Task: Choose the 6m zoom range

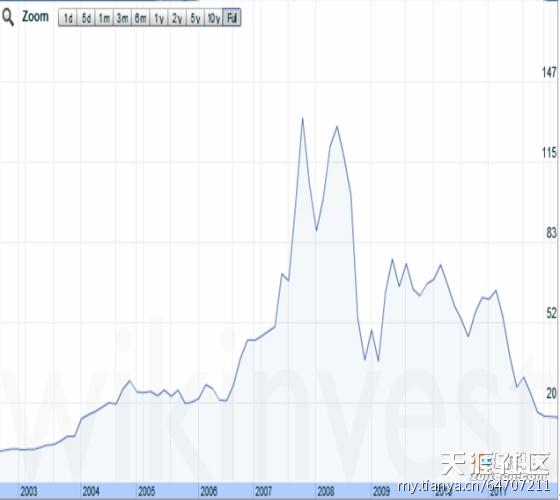Action: tap(141, 18)
